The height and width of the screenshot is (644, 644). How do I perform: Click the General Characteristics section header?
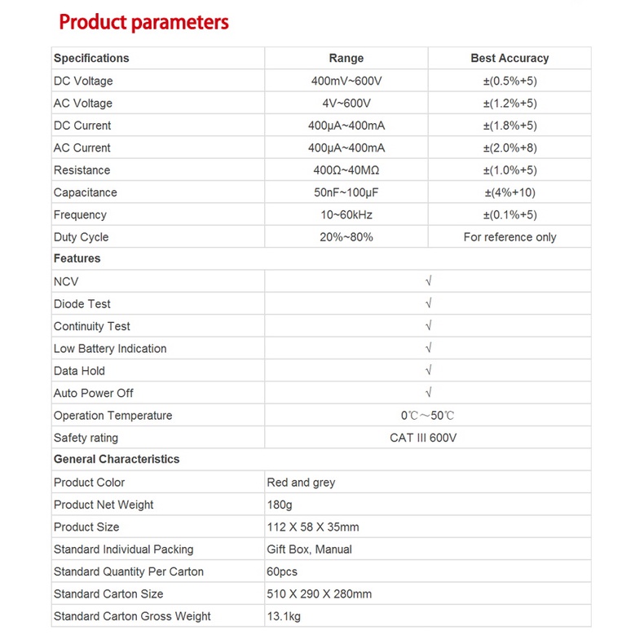point(117,459)
